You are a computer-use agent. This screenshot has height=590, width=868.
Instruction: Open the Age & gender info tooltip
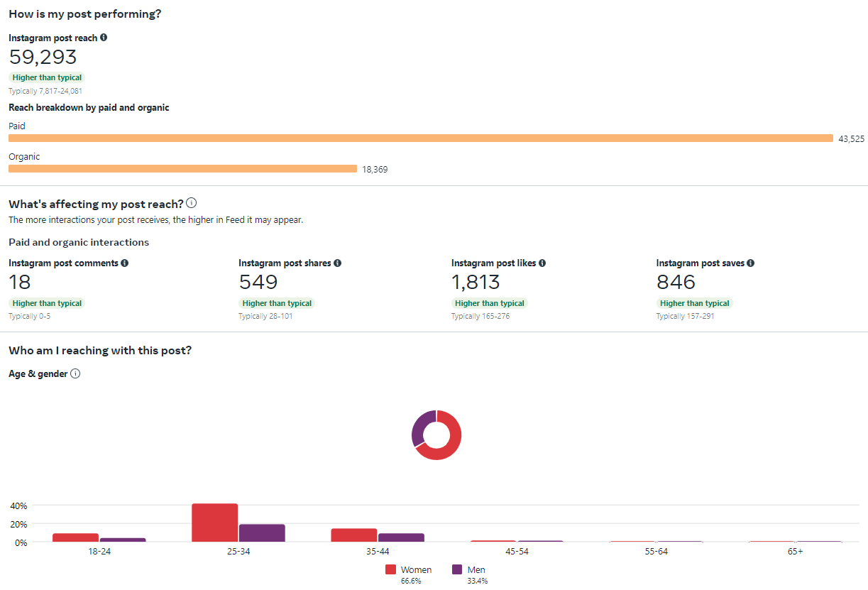pyautogui.click(x=75, y=373)
